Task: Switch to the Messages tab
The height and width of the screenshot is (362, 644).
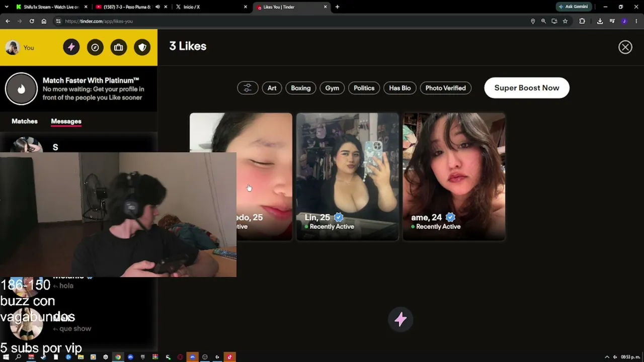Action: coord(66,121)
